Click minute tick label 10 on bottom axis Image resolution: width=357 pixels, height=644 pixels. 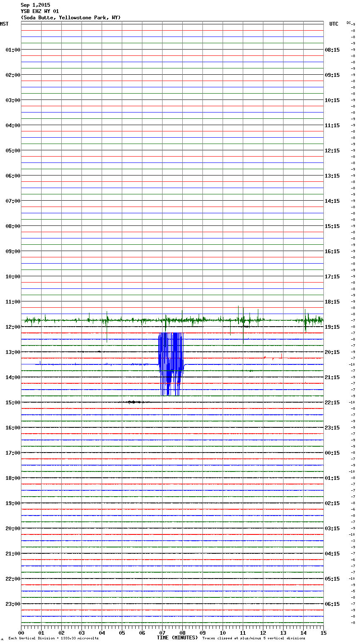click(x=223, y=633)
